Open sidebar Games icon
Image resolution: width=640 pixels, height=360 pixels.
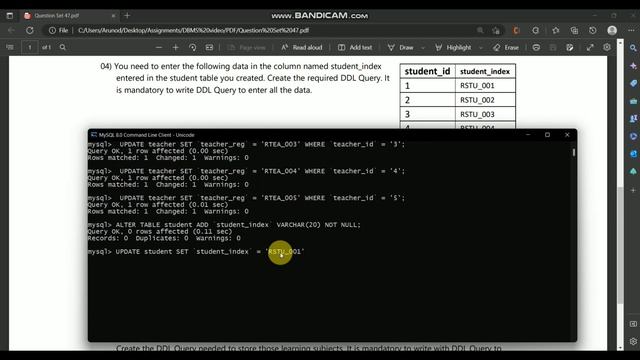633,118
